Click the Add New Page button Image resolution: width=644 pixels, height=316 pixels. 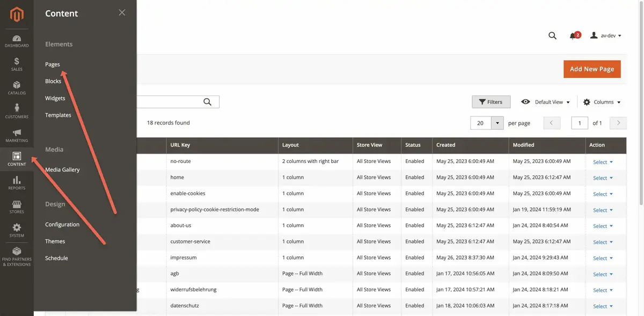point(592,69)
